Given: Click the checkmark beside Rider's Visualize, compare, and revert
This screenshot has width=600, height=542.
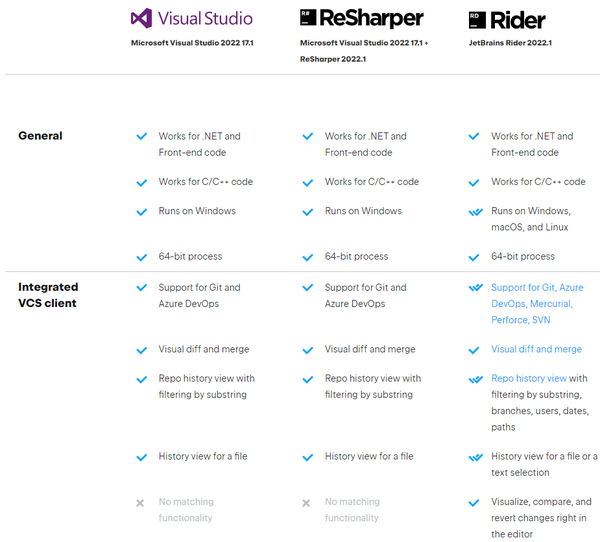Looking at the screenshot, I should point(475,502).
